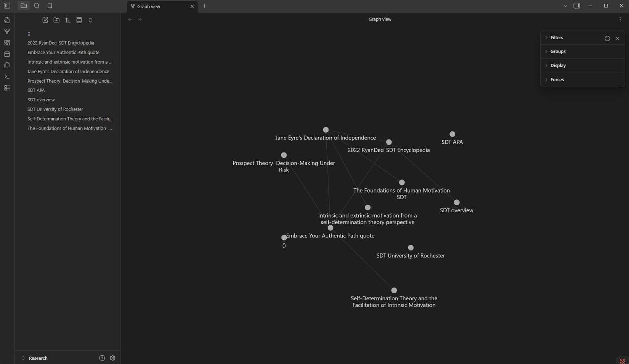The width and height of the screenshot is (629, 364).
Task: Expand the Display section
Action: pos(558,65)
